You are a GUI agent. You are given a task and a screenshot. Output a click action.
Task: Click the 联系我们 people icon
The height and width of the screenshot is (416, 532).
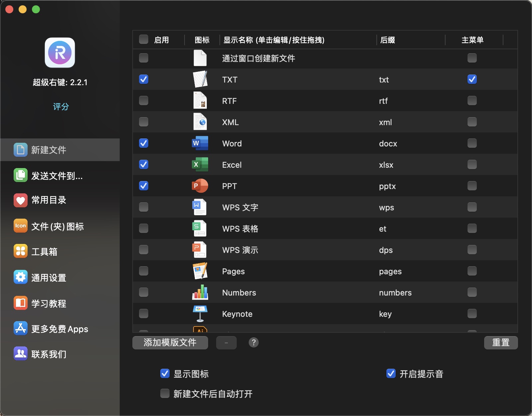coord(20,353)
